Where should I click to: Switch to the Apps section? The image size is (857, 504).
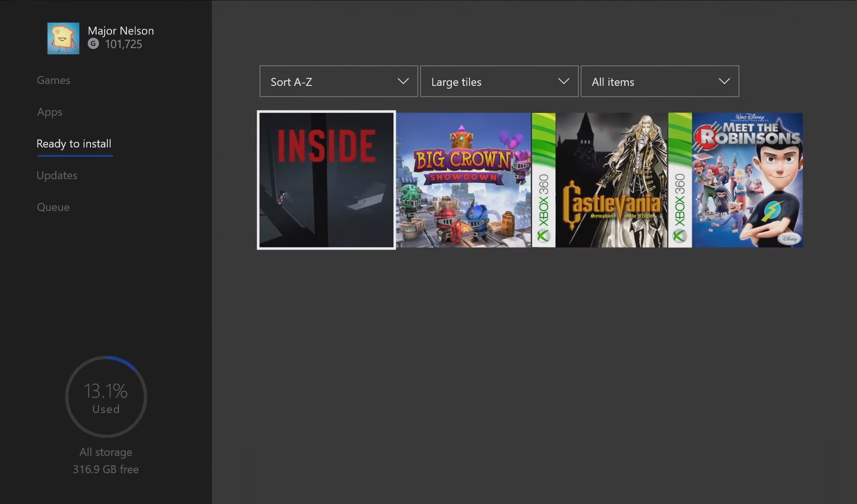pyautogui.click(x=49, y=112)
